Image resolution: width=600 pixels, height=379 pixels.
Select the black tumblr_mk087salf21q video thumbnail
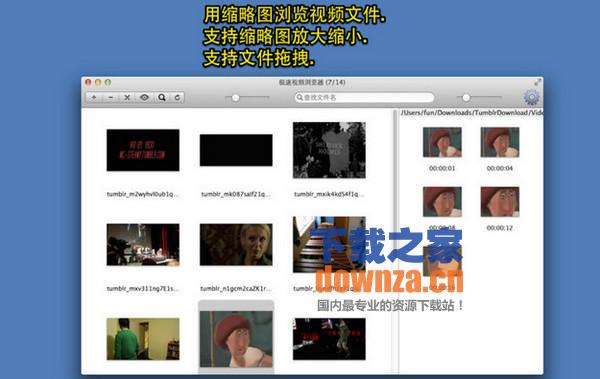point(236,150)
